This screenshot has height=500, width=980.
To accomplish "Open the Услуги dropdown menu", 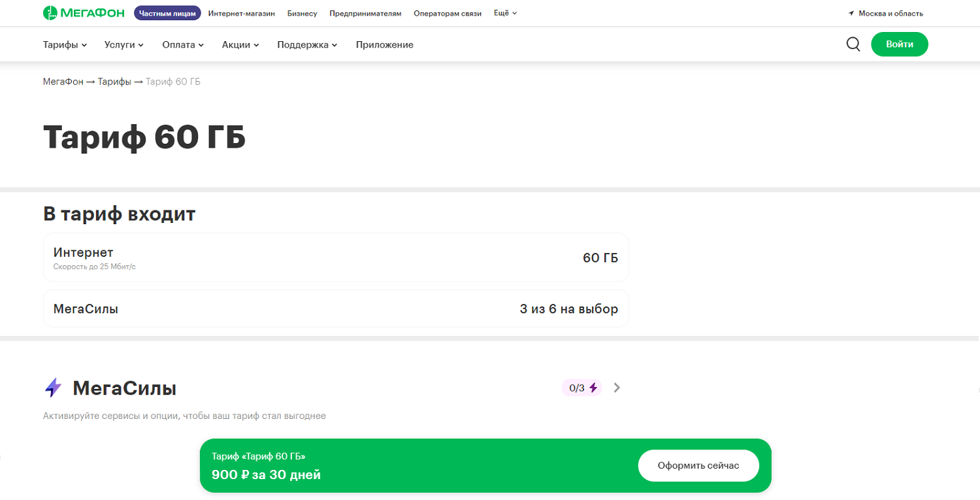I will [x=124, y=44].
